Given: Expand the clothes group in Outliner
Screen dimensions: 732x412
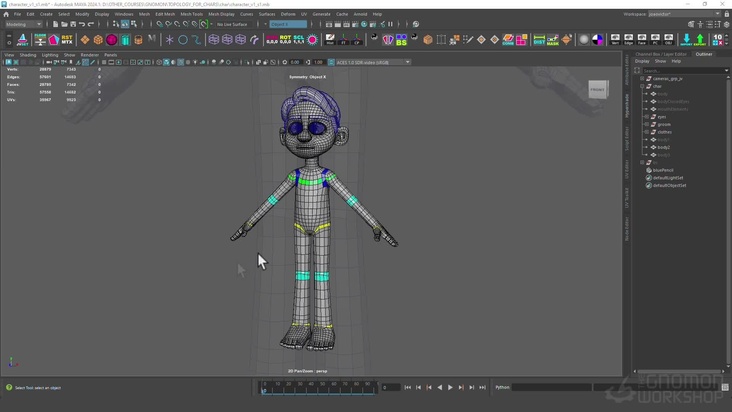Looking at the screenshot, I should pyautogui.click(x=647, y=132).
